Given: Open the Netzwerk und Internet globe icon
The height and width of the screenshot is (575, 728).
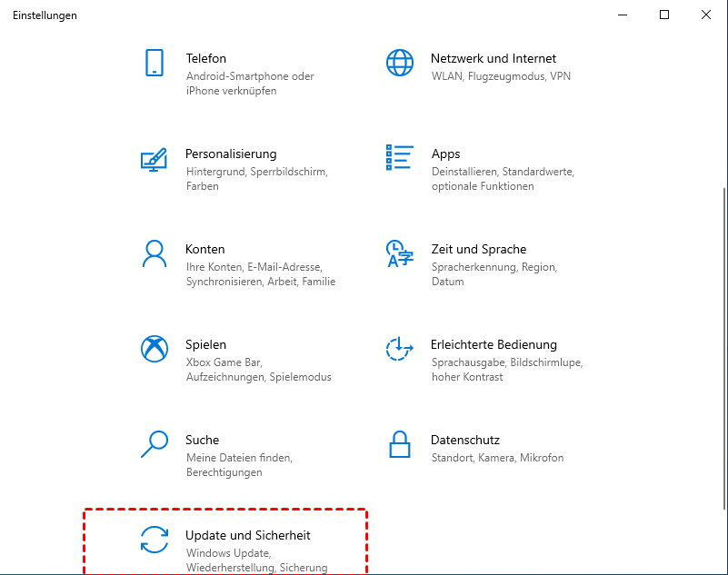Looking at the screenshot, I should (399, 63).
